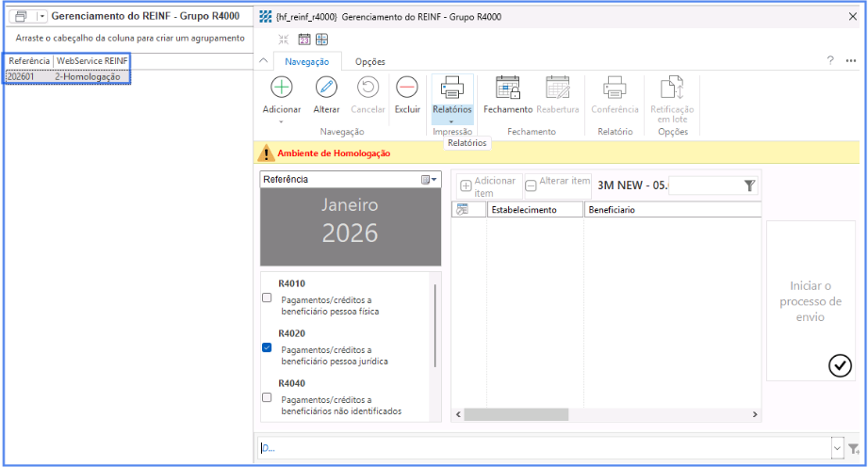The width and height of the screenshot is (868, 467).
Task: Switch to the Opções tab
Action: (x=369, y=61)
